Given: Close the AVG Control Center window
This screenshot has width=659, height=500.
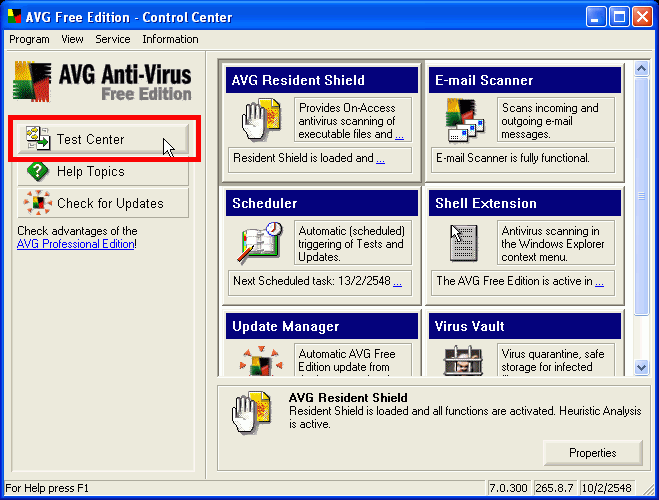Looking at the screenshot, I should (643, 17).
